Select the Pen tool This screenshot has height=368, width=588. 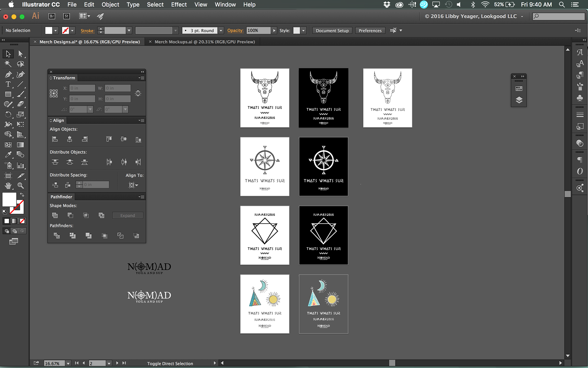8,75
